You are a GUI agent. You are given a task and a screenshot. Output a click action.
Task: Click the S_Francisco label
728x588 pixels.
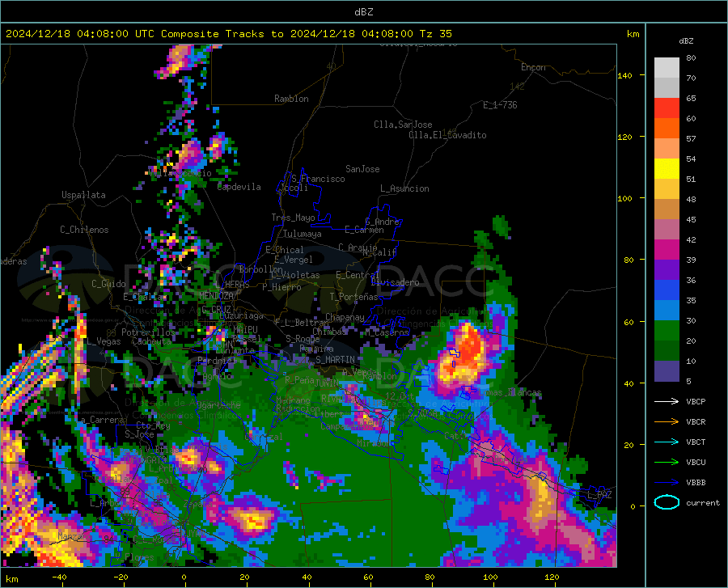pyautogui.click(x=318, y=179)
